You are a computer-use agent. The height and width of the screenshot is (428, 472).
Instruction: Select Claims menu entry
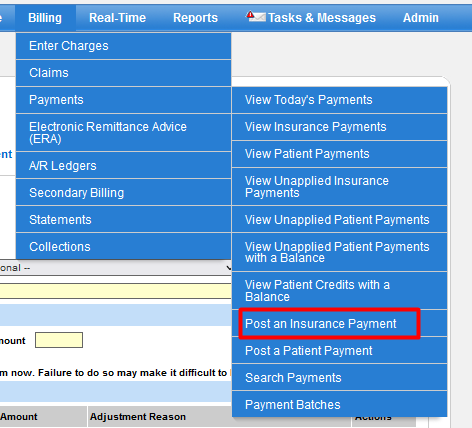coord(123,73)
